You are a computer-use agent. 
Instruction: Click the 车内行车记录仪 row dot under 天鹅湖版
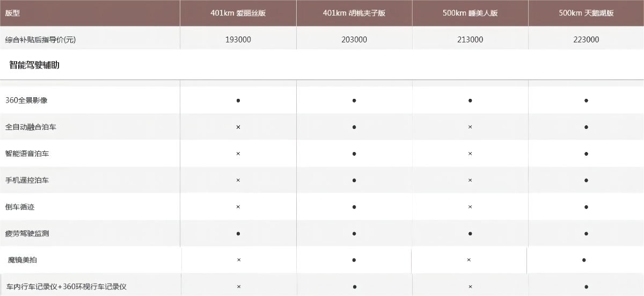pyautogui.click(x=586, y=287)
